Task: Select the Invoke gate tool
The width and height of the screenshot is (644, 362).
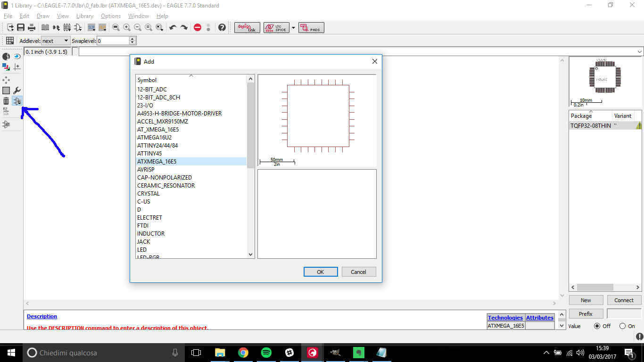Action: pyautogui.click(x=6, y=124)
